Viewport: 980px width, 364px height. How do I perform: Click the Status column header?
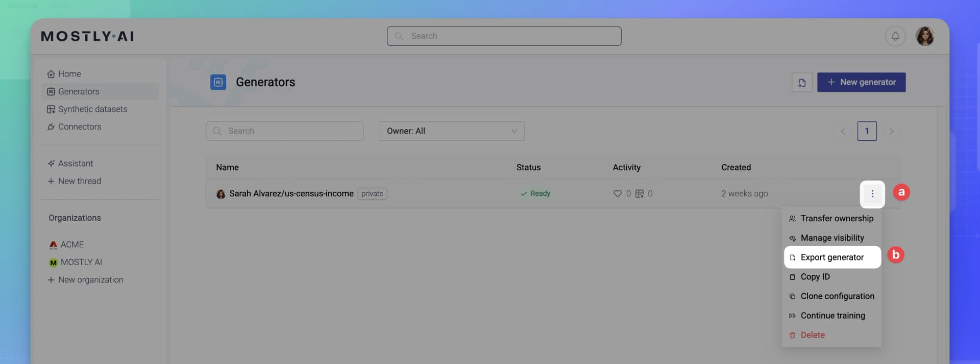coord(528,168)
